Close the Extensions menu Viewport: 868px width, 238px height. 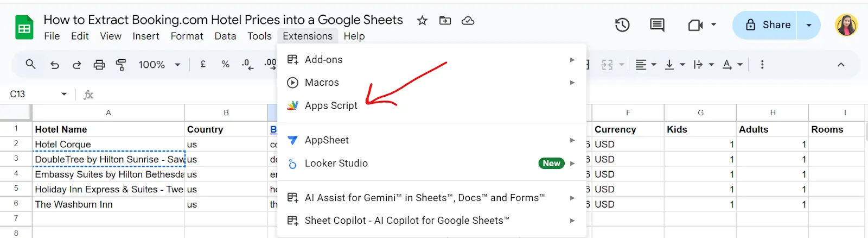pyautogui.click(x=308, y=36)
